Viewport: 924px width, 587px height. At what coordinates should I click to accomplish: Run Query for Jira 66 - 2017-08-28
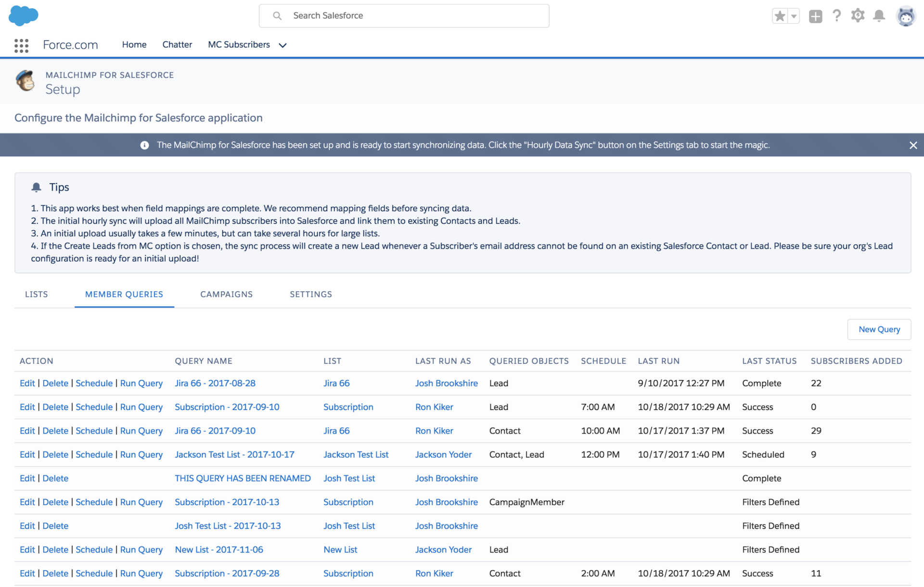pos(141,383)
